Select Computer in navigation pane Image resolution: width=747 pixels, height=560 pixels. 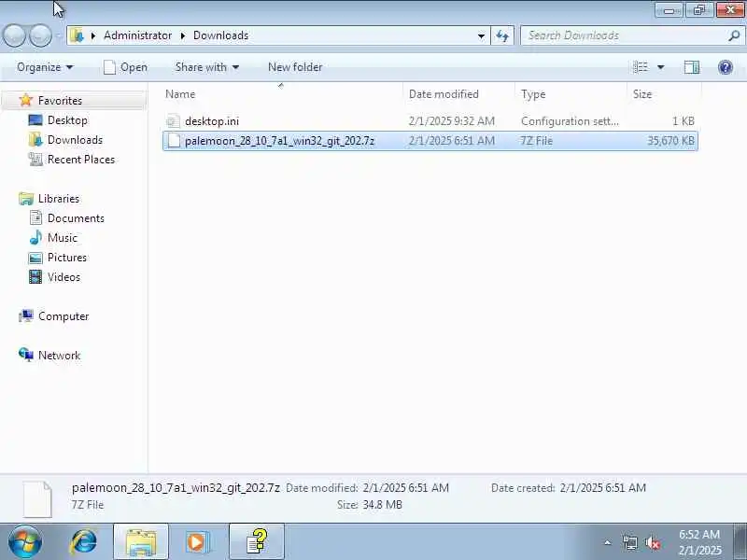pyautogui.click(x=63, y=316)
